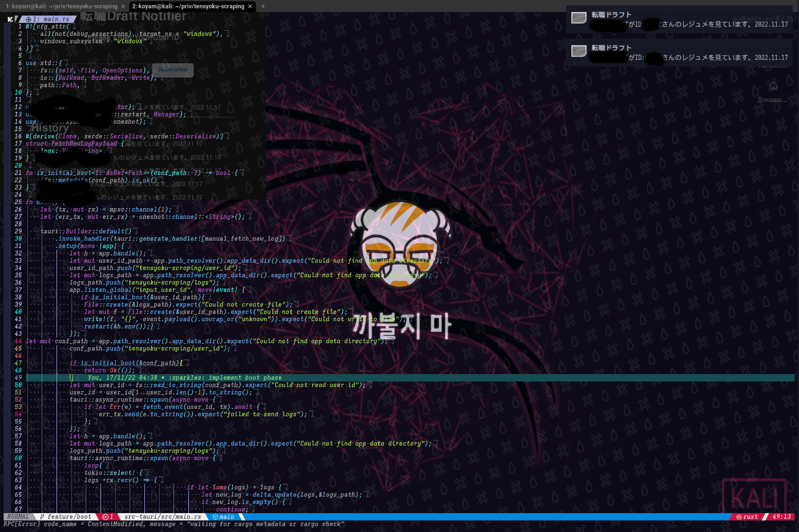799x532 pixels.
Task: Click the icon of the lower 転職ドラフト notification
Action: pyautogui.click(x=579, y=51)
